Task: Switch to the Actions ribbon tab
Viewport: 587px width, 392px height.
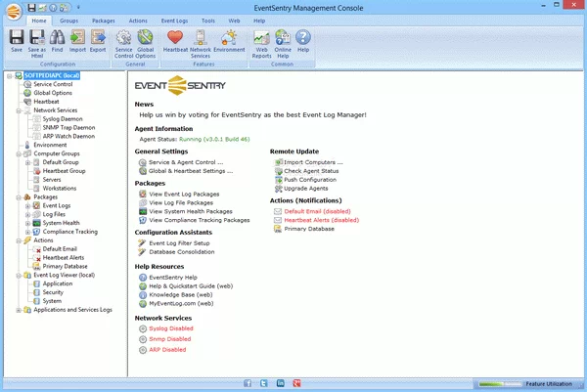Action: click(x=138, y=21)
